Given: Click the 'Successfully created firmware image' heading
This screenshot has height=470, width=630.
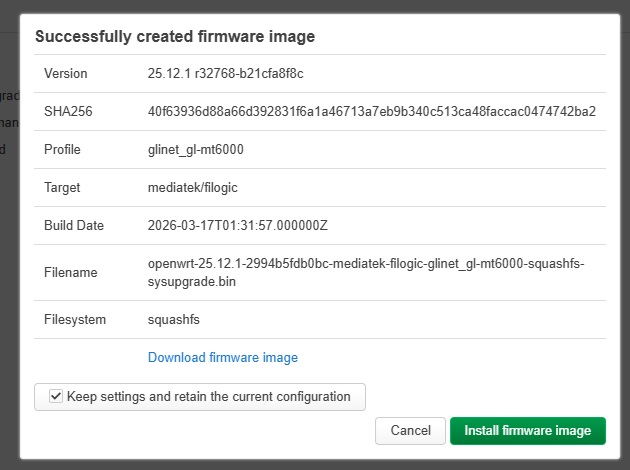Looking at the screenshot, I should tap(175, 36).
